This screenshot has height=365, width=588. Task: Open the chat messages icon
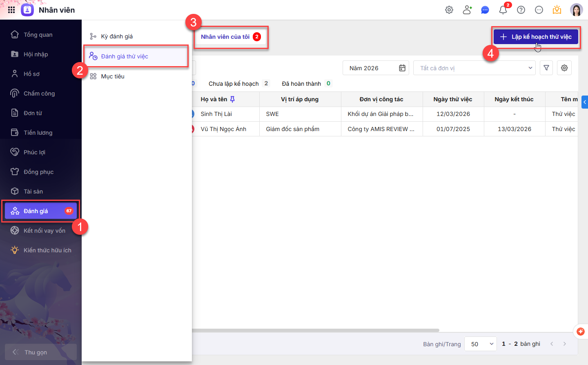point(485,10)
